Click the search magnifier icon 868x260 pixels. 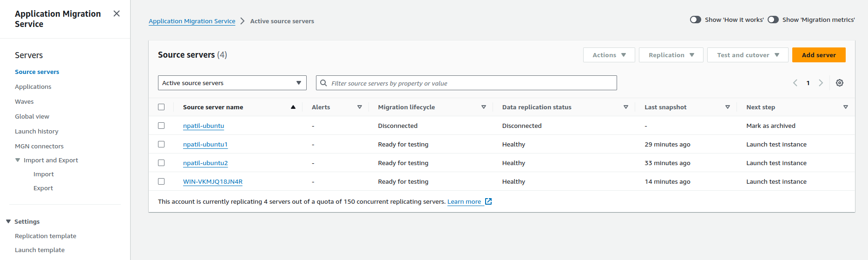pyautogui.click(x=323, y=83)
